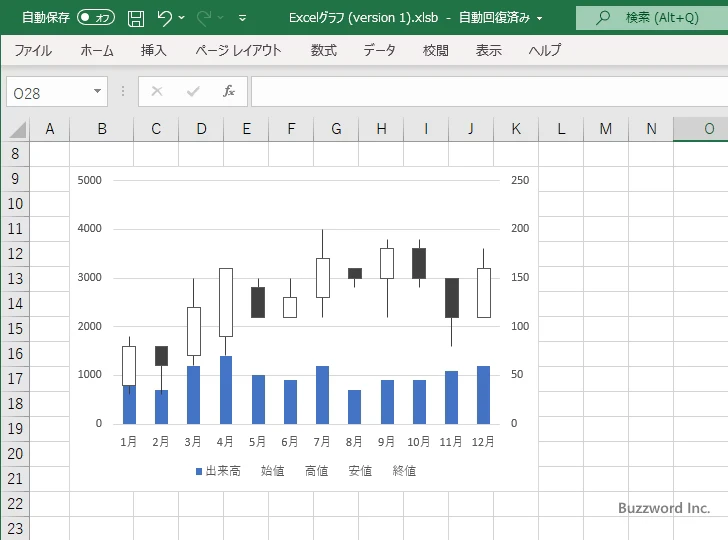
Task: Open the データ tab
Action: point(379,50)
